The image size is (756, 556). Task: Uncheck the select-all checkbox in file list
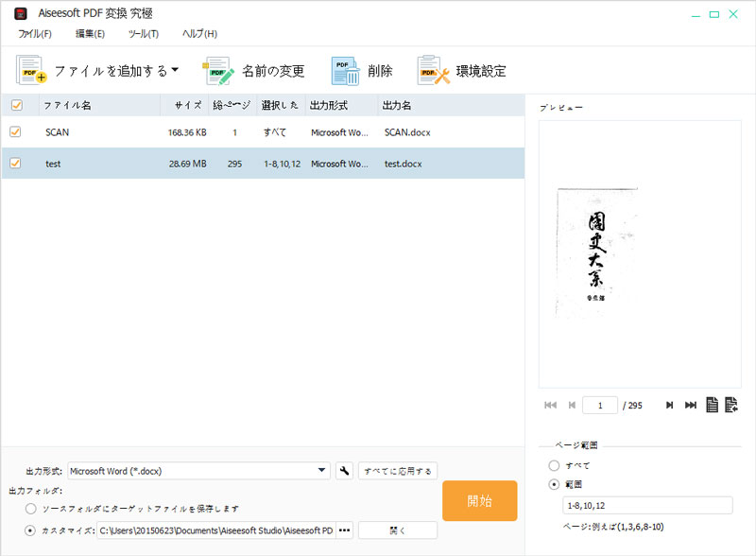tap(16, 105)
